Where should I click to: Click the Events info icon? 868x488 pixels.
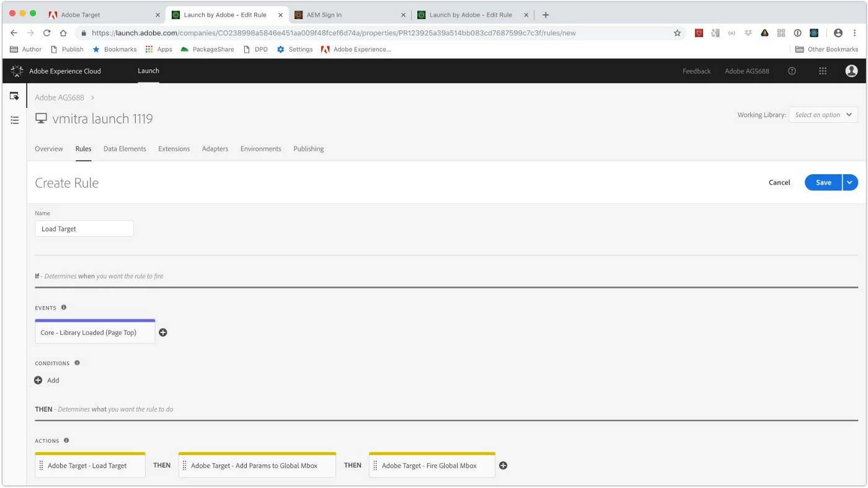coord(63,308)
